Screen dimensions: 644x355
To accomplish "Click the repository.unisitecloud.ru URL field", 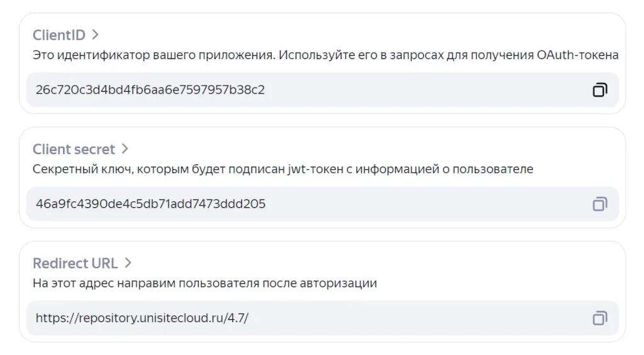I will [142, 318].
